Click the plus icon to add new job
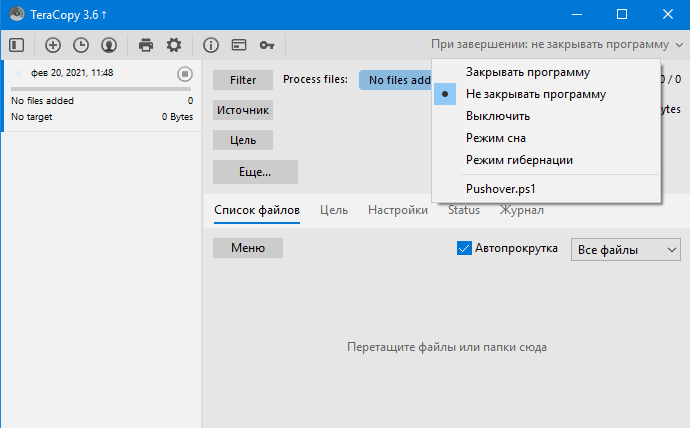Screen dimensions: 690x428 click(53, 45)
